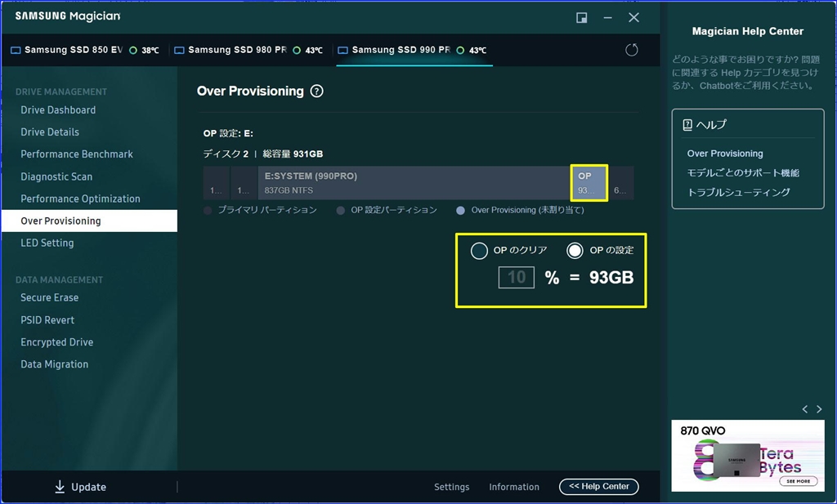Open Diagnostic Scan page
This screenshot has width=837, height=504.
(56, 176)
